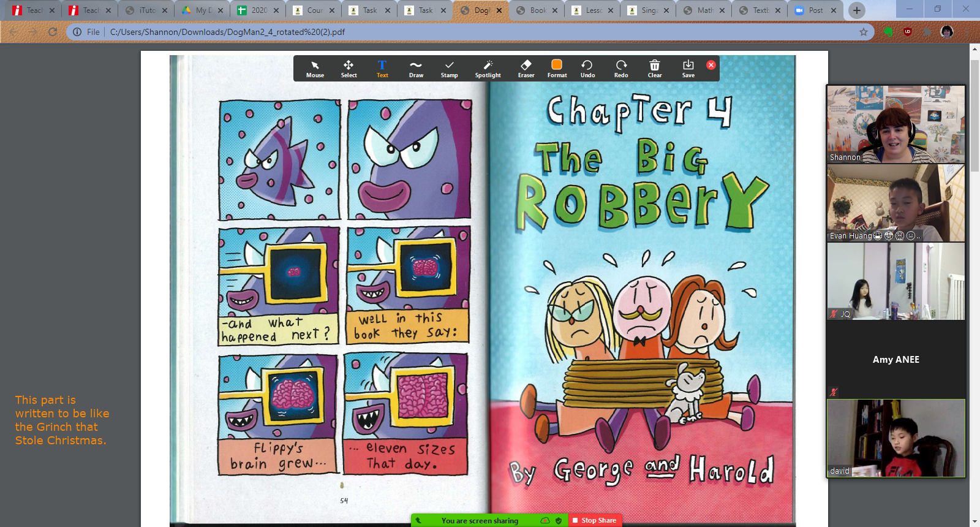Image resolution: width=980 pixels, height=527 pixels.
Task: Click JQ's muted microphone icon
Action: tap(834, 314)
